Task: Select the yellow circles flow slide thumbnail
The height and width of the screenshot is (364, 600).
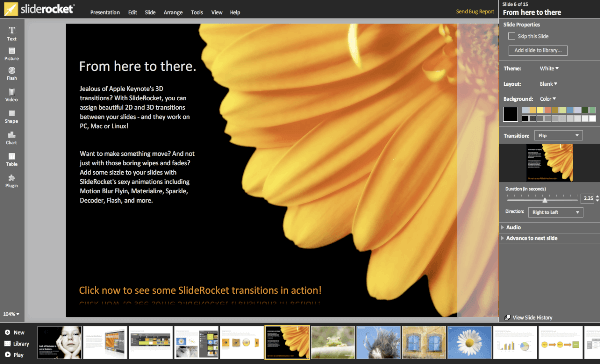Action: coord(560,342)
